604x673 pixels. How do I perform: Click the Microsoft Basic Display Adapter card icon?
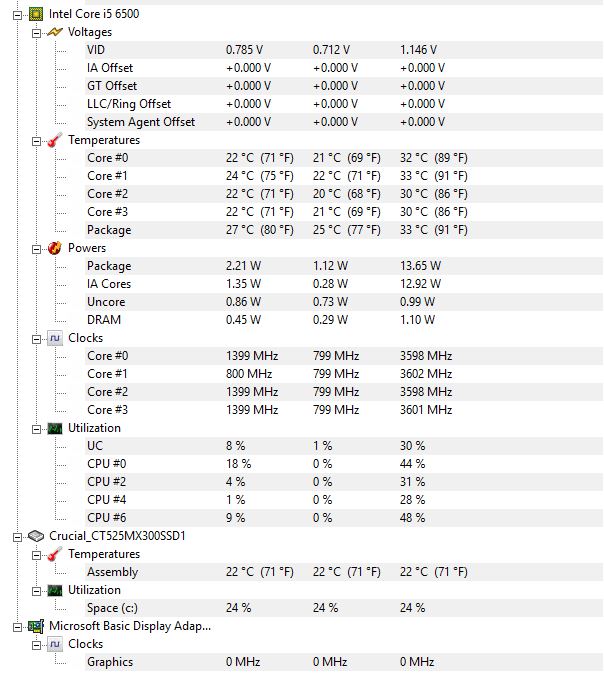click(x=36, y=626)
